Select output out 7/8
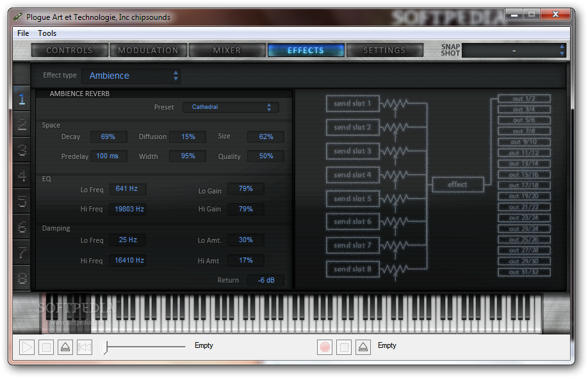The width and height of the screenshot is (588, 378). point(524,131)
